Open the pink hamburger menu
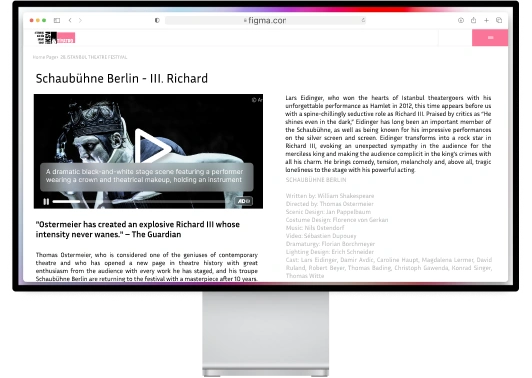 coord(490,38)
